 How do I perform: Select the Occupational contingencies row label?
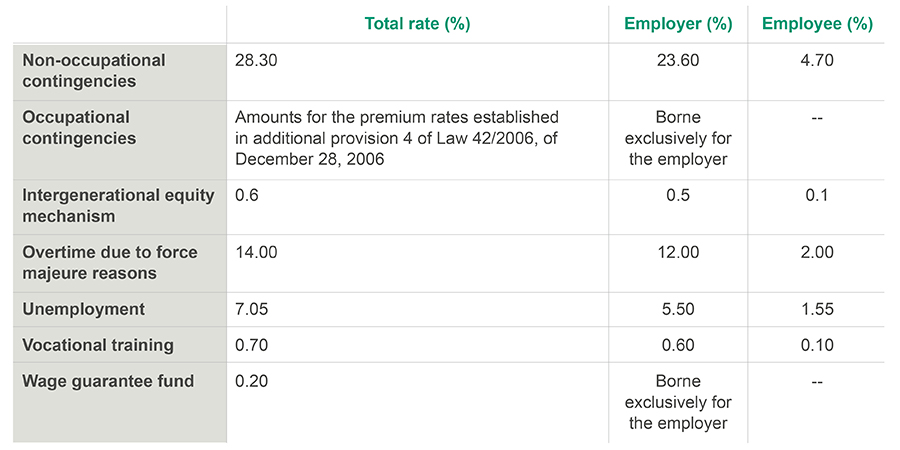pos(79,128)
